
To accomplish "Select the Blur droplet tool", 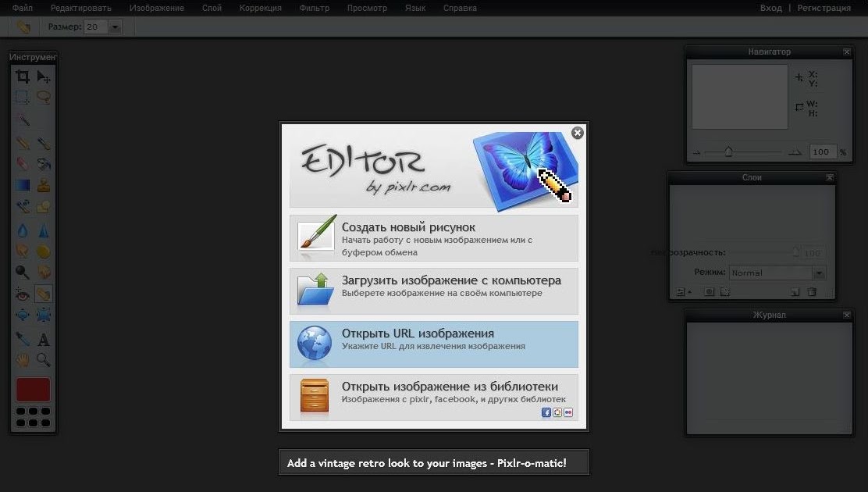I will pos(23,230).
